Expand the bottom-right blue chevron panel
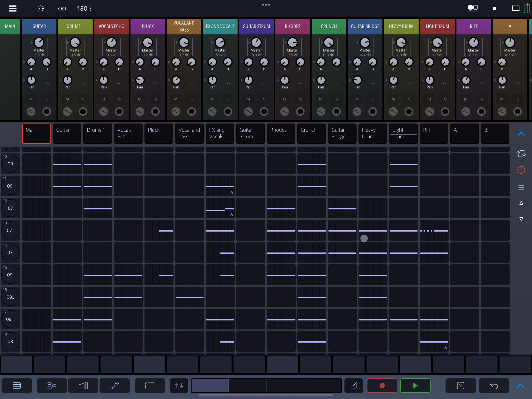This screenshot has width=532, height=399. [x=520, y=386]
